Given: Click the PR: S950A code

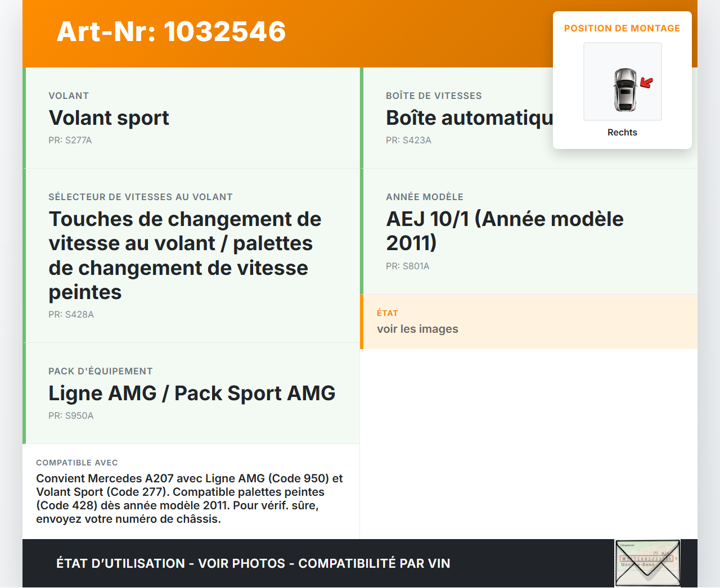Looking at the screenshot, I should (x=71, y=416).
